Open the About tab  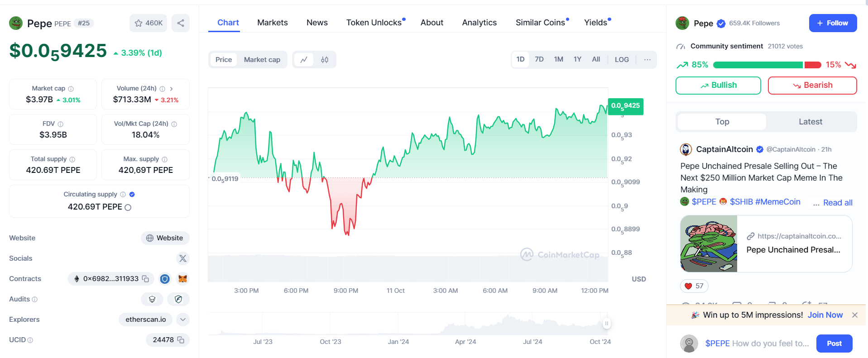[x=432, y=23]
